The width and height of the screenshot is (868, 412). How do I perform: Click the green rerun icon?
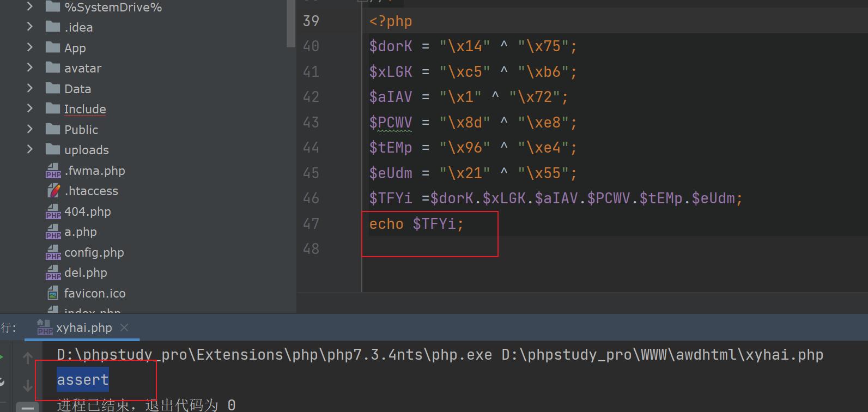[2, 358]
